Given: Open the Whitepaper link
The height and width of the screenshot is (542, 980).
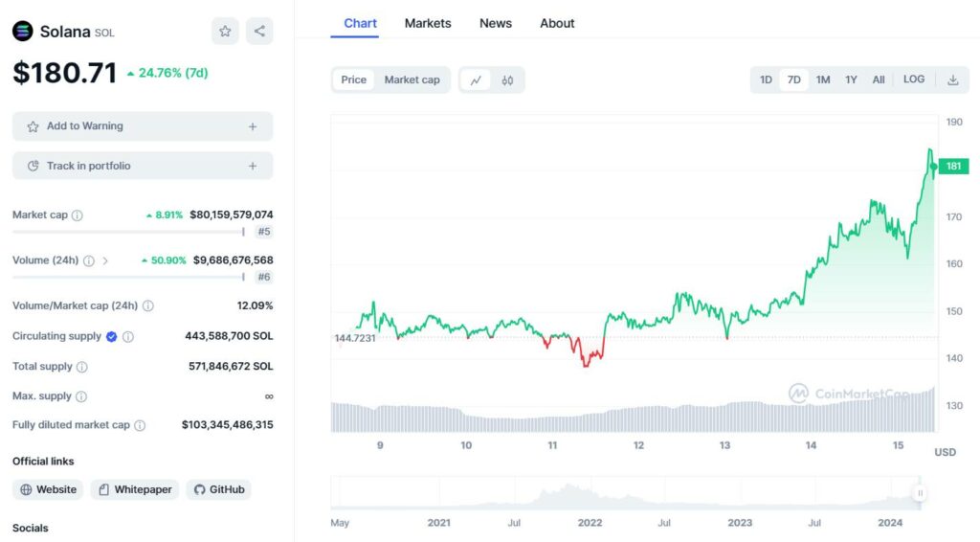Looking at the screenshot, I should click(x=135, y=489).
